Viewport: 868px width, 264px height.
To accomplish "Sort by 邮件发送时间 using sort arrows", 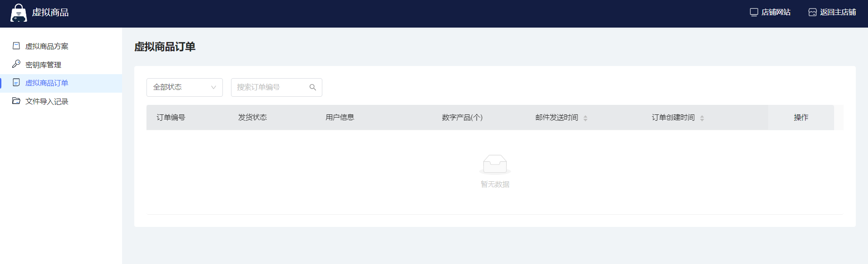I will coord(585,118).
